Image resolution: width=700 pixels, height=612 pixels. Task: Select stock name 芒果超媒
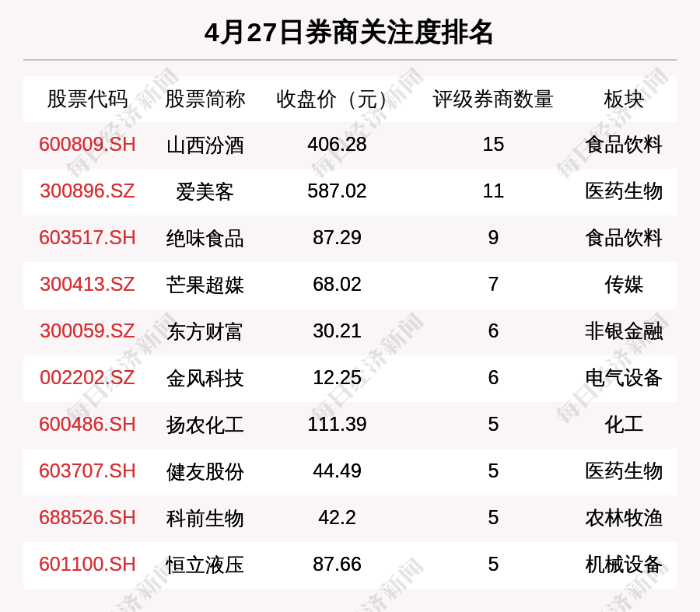[205, 285]
